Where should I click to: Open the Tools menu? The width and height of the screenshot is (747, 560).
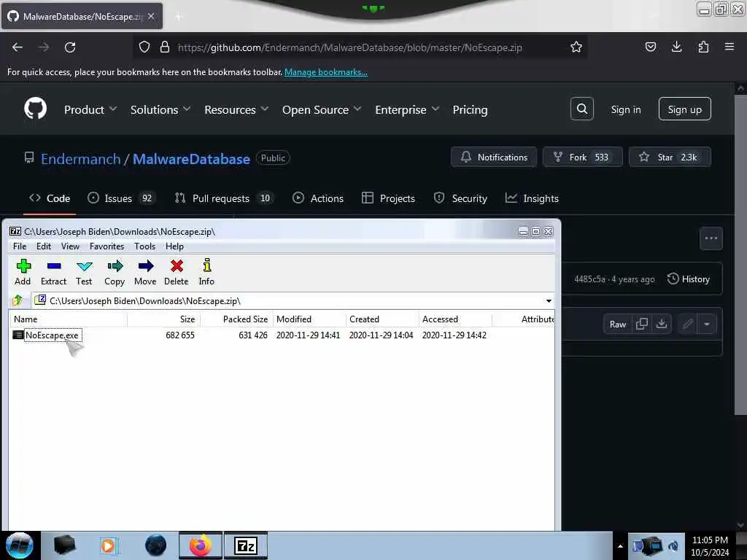tap(144, 246)
